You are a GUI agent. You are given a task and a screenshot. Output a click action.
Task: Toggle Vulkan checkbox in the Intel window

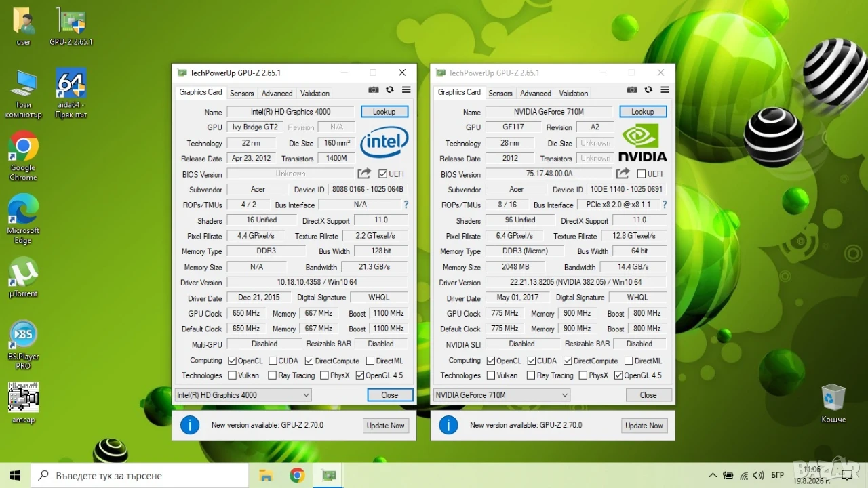[x=233, y=375]
